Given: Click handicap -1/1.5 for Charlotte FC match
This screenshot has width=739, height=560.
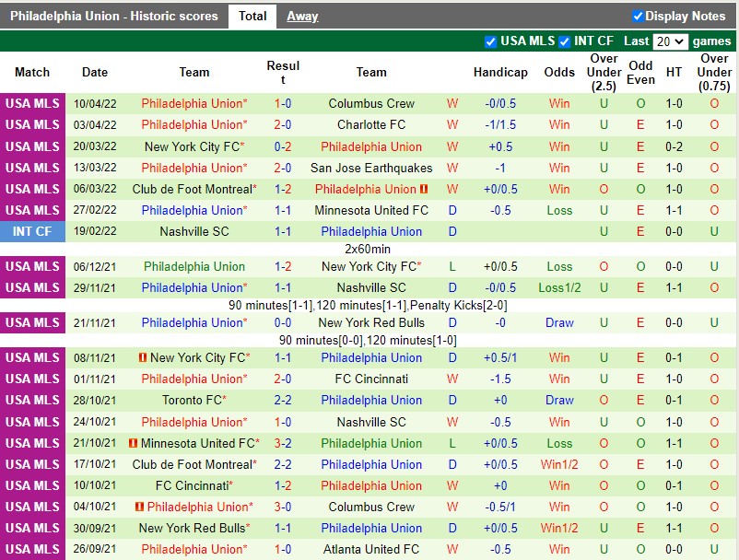Looking at the screenshot, I should pyautogui.click(x=500, y=125).
